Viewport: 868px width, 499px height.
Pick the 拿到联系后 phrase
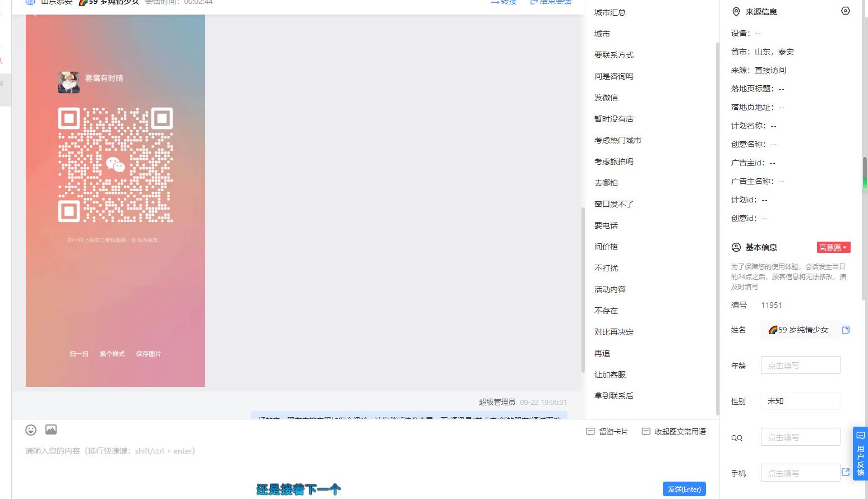pyautogui.click(x=614, y=396)
